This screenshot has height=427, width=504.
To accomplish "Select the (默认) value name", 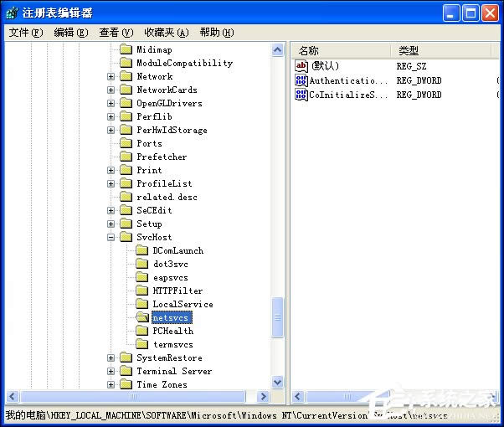I will point(325,66).
